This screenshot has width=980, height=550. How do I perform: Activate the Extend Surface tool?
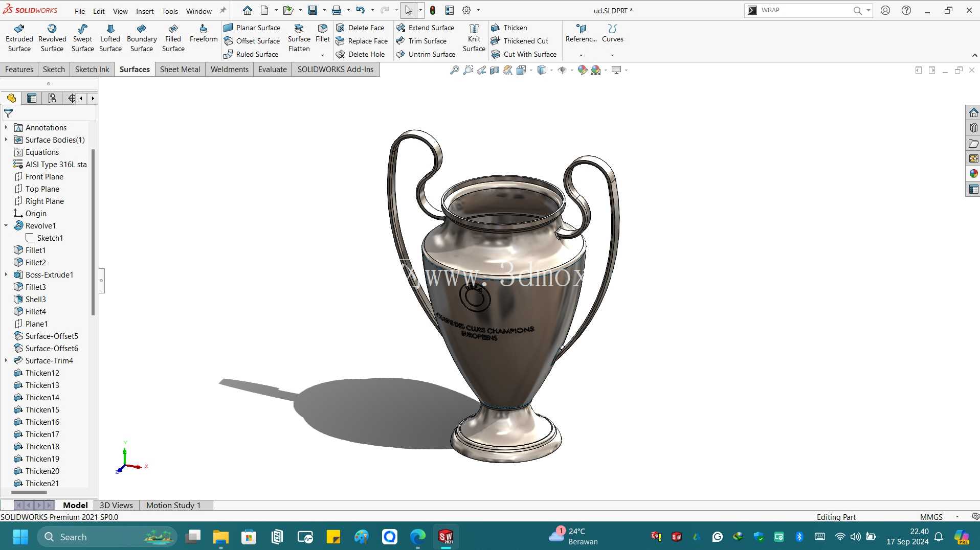[x=426, y=28]
